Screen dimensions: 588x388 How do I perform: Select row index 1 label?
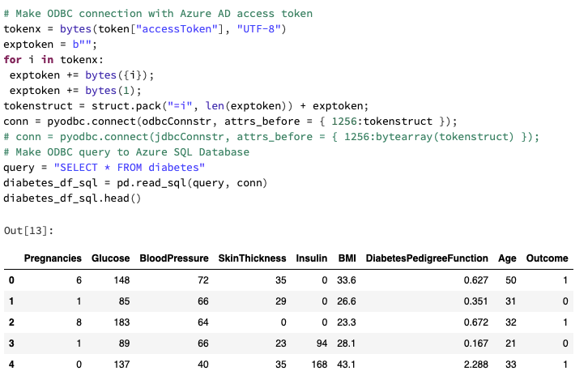tap(11, 301)
